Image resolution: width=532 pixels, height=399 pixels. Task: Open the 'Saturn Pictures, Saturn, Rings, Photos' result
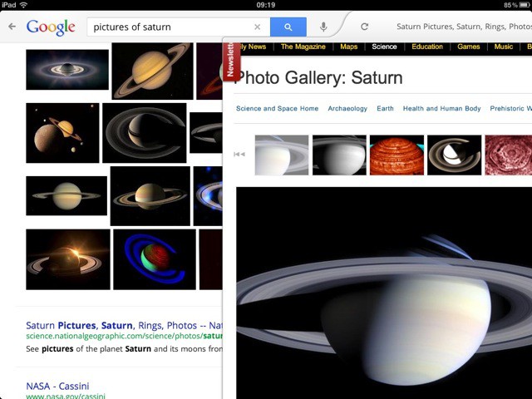pyautogui.click(x=124, y=325)
